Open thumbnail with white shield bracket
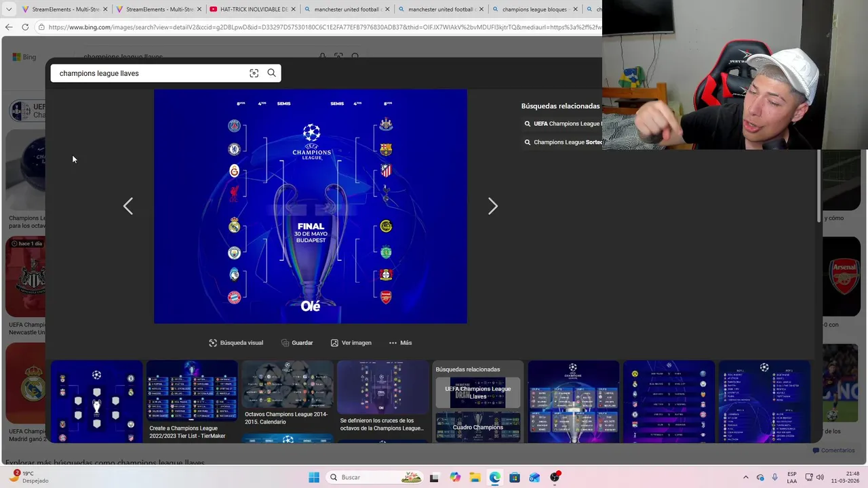Image resolution: width=868 pixels, height=488 pixels. pos(97,402)
